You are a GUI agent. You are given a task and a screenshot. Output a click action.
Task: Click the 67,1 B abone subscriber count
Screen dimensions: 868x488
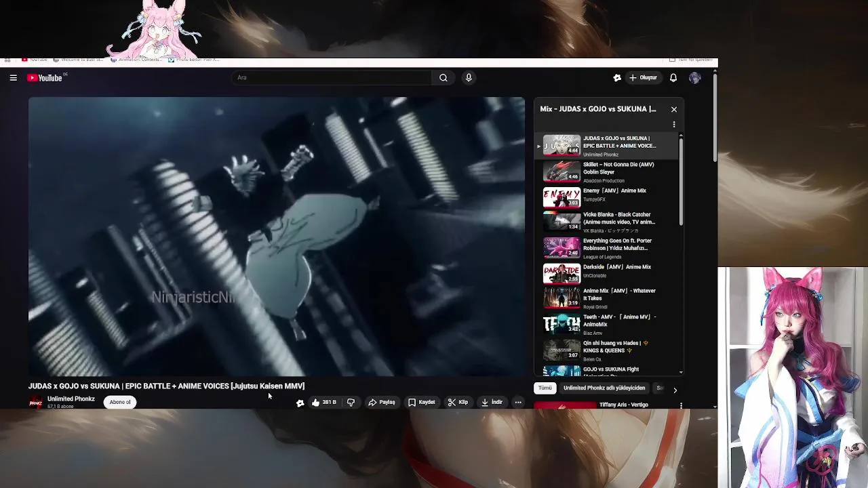click(60, 407)
